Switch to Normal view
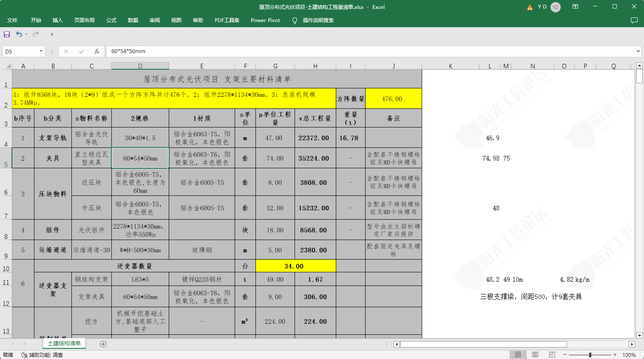This screenshot has width=644, height=359. point(518,355)
